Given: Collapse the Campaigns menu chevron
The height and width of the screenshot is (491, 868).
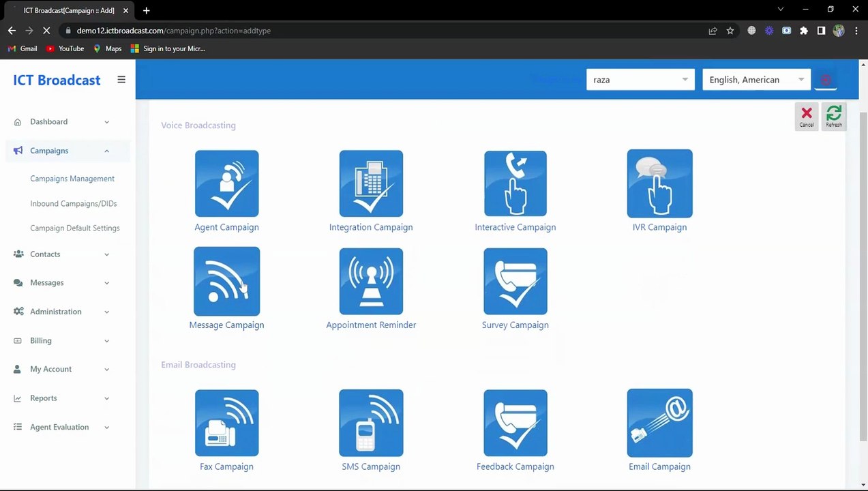Looking at the screenshot, I should (106, 151).
